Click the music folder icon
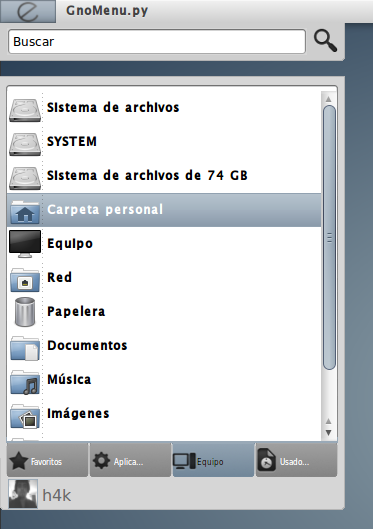Image resolution: width=373 pixels, height=529 pixels. click(x=25, y=382)
